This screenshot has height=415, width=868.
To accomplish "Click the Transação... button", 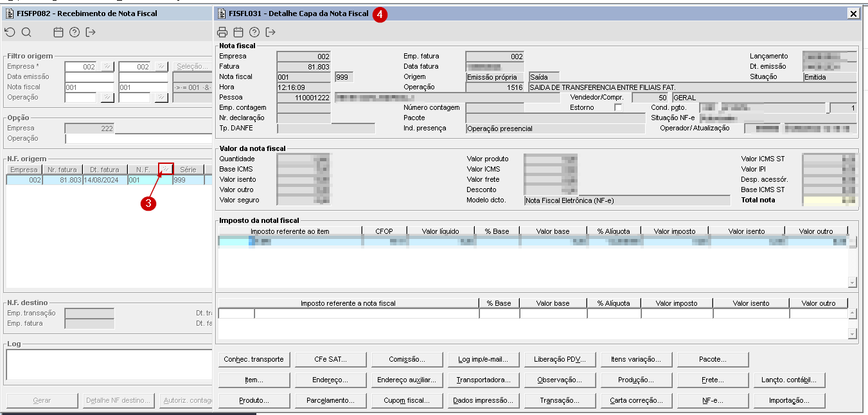I will (560, 400).
